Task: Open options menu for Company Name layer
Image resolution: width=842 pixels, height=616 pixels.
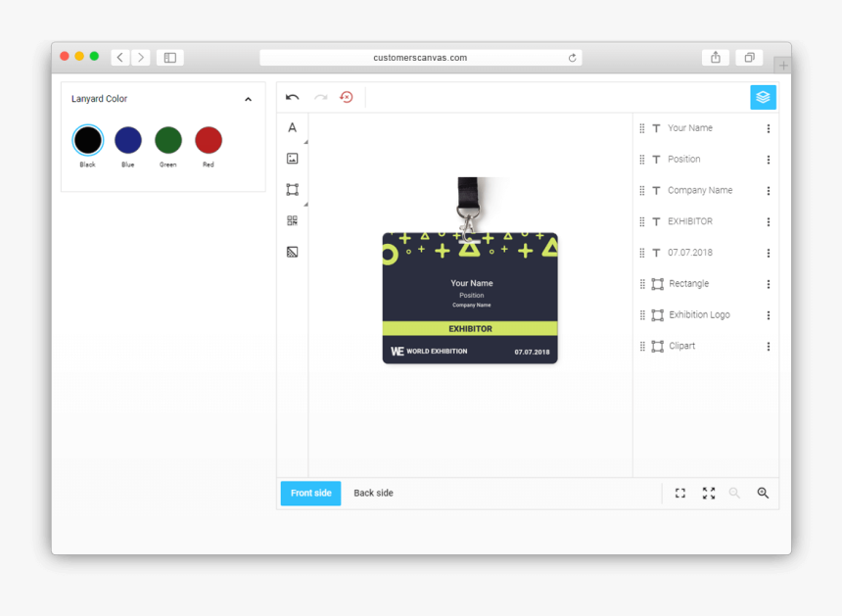Action: [x=769, y=191]
